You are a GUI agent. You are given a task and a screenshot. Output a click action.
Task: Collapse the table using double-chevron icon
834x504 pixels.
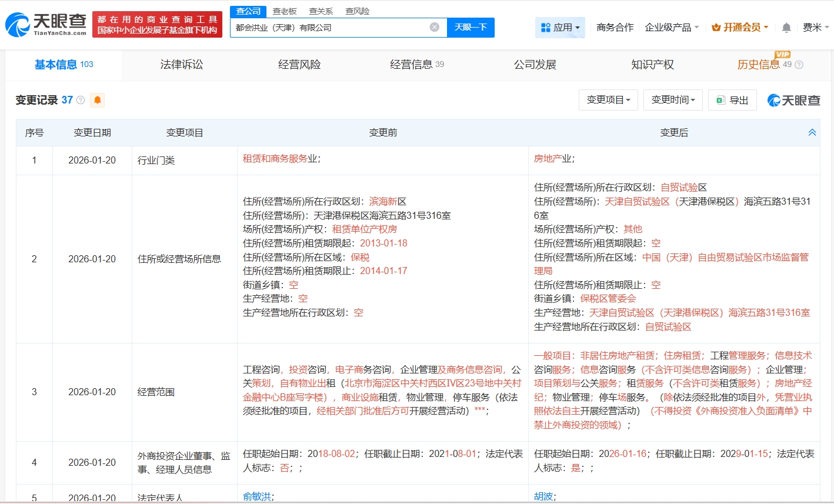coord(812,132)
